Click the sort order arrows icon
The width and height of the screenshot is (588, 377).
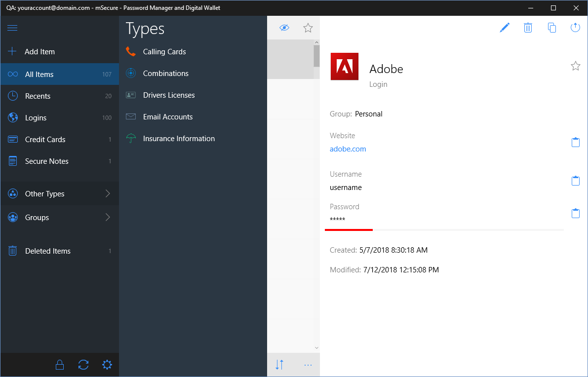tap(279, 365)
